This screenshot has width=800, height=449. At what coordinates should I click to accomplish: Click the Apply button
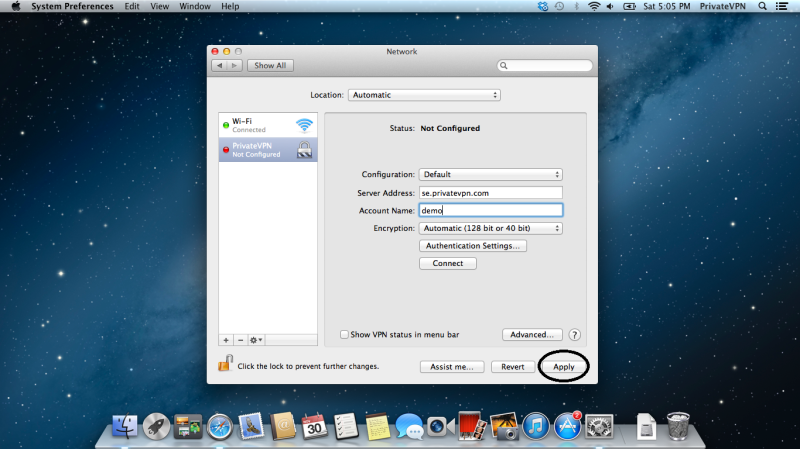(564, 367)
